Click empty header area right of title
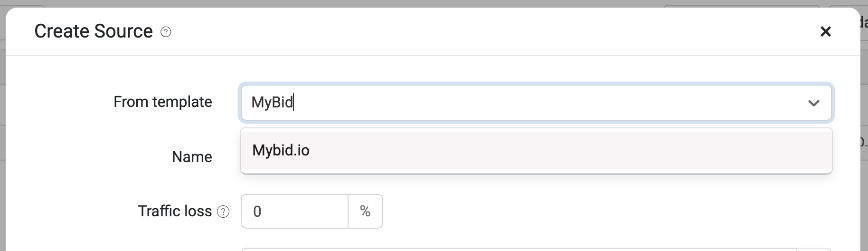Image resolution: width=868 pixels, height=251 pixels. click(x=475, y=31)
